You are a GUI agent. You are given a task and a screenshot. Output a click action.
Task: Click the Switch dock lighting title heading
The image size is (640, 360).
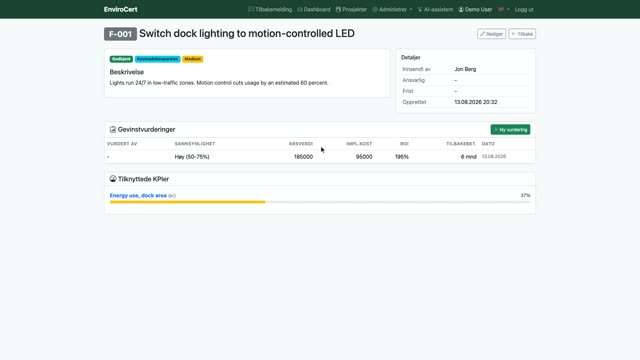[247, 33]
